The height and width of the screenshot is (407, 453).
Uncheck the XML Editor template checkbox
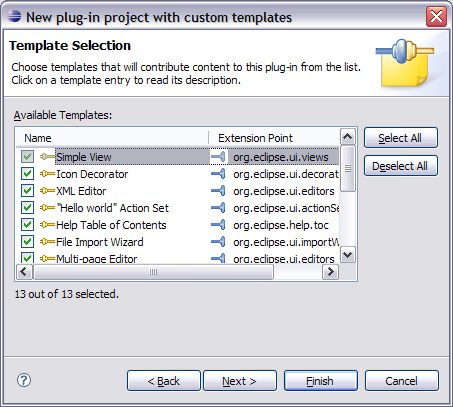tap(27, 191)
